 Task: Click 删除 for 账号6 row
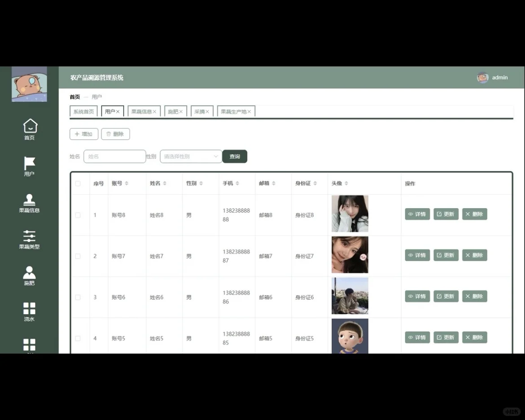coord(474,297)
